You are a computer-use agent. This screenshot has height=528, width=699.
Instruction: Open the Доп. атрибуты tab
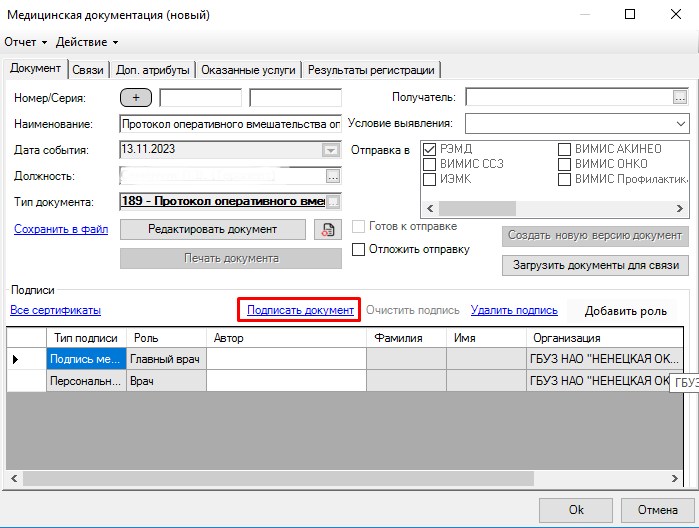[152, 70]
